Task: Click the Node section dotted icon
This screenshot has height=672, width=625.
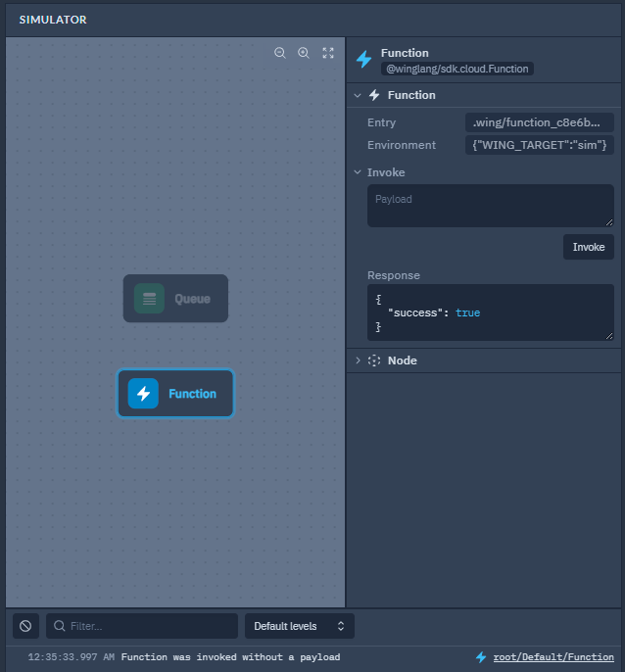Action: (374, 360)
